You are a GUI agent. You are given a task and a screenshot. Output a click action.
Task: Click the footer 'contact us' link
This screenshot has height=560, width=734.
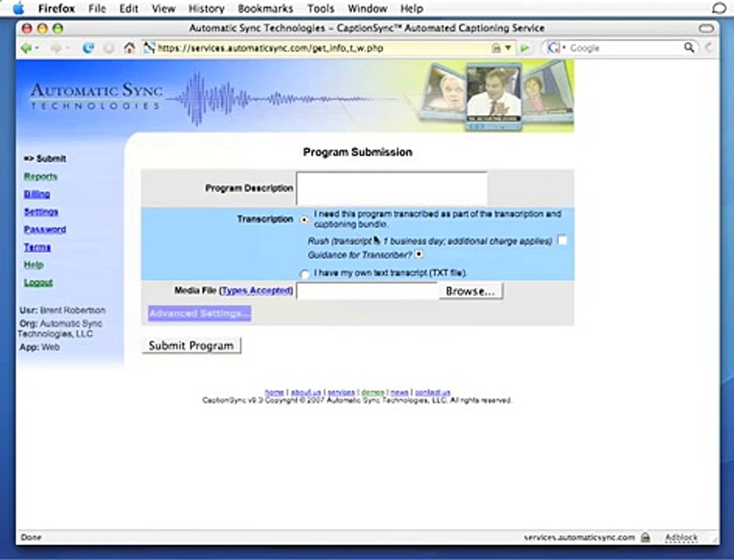(432, 392)
